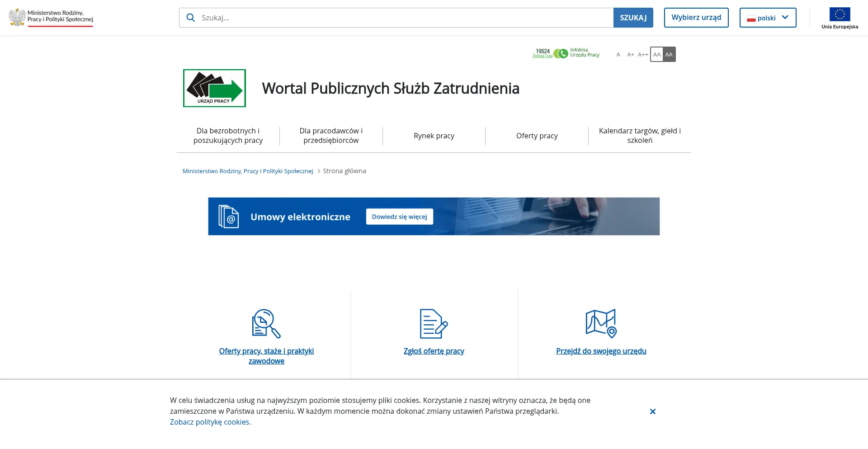868x449 pixels.
Task: Open the Dla pracodawców i przedsiębiorców menu
Action: click(331, 136)
